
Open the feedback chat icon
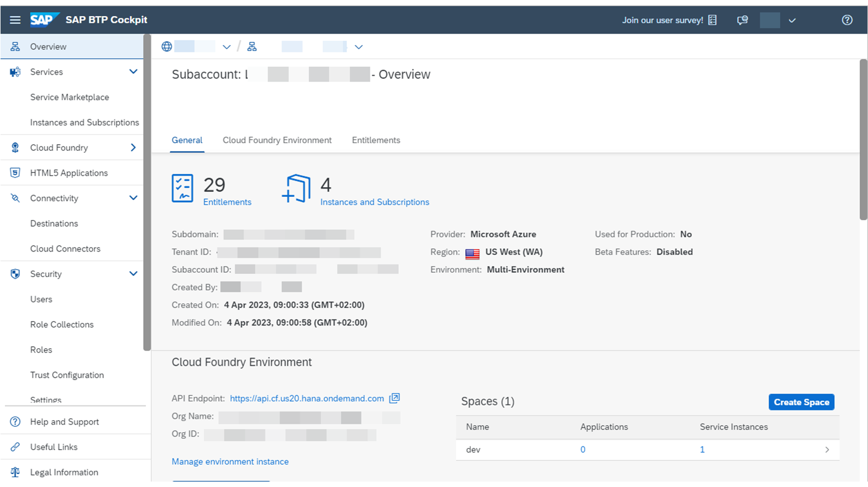coord(742,20)
